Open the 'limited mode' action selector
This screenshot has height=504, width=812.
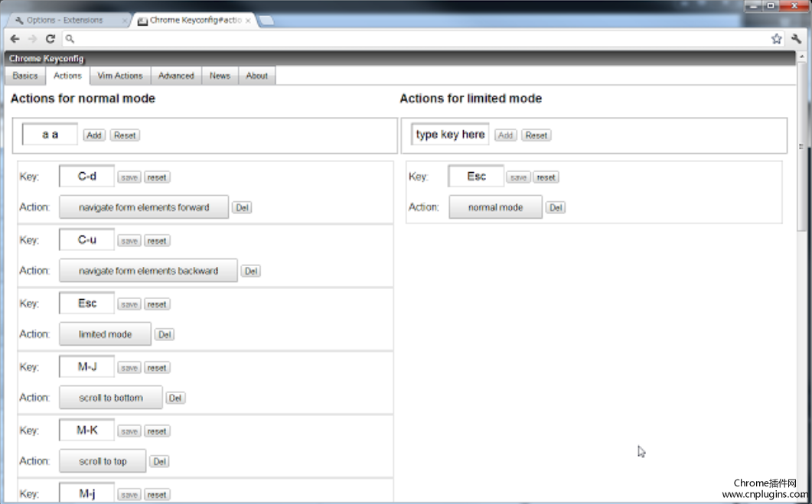click(105, 334)
